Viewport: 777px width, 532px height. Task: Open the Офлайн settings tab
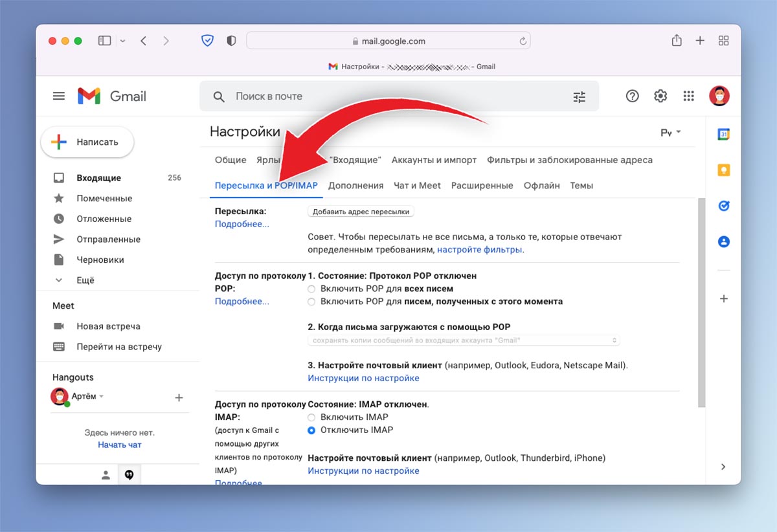click(x=541, y=186)
